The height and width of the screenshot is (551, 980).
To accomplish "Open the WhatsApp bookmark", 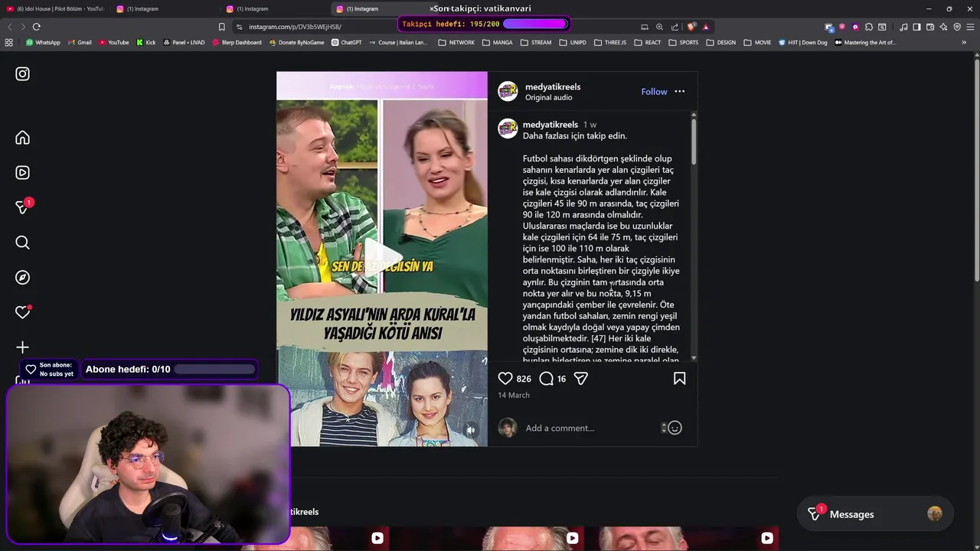I will [x=42, y=43].
